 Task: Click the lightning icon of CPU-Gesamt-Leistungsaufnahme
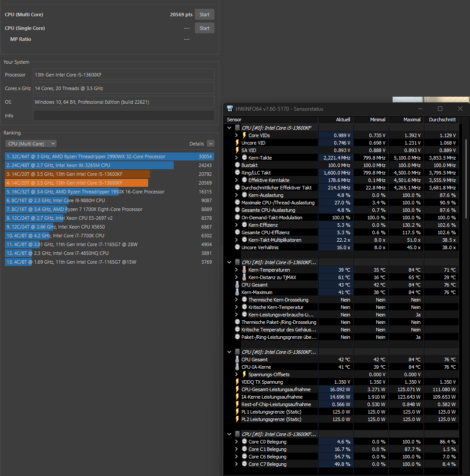237,389
